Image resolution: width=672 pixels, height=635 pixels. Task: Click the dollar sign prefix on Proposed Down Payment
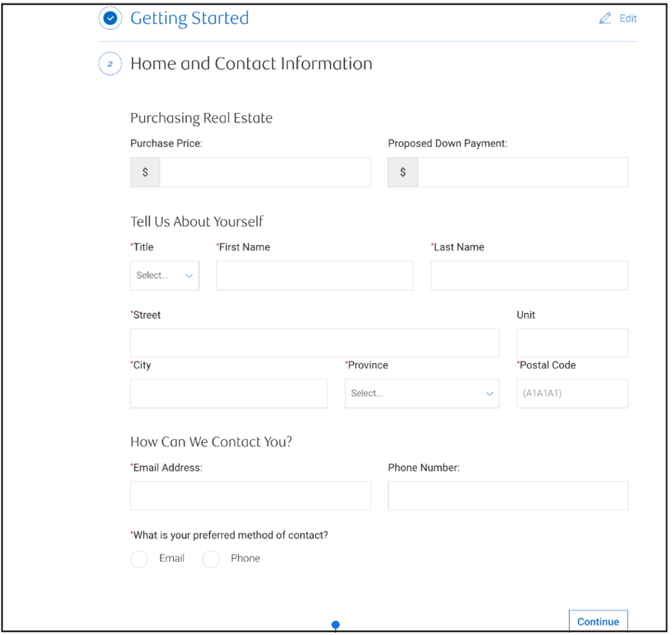(402, 172)
